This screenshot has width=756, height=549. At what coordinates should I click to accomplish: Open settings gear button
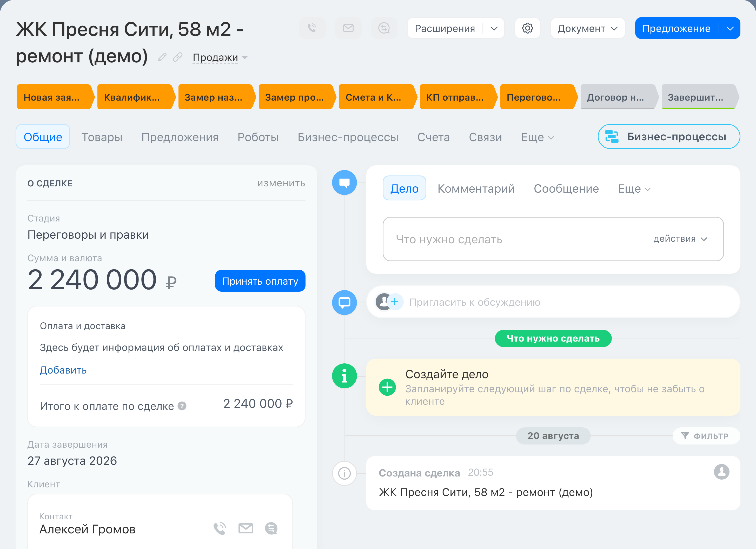click(x=527, y=28)
